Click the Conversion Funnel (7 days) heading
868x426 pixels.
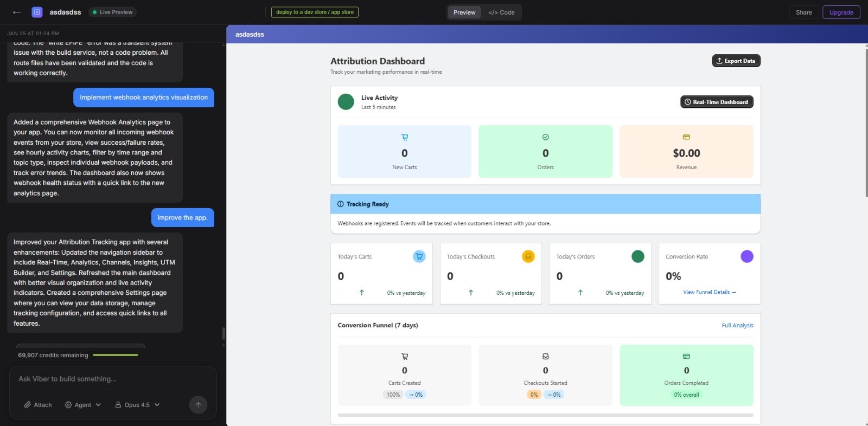tap(378, 325)
